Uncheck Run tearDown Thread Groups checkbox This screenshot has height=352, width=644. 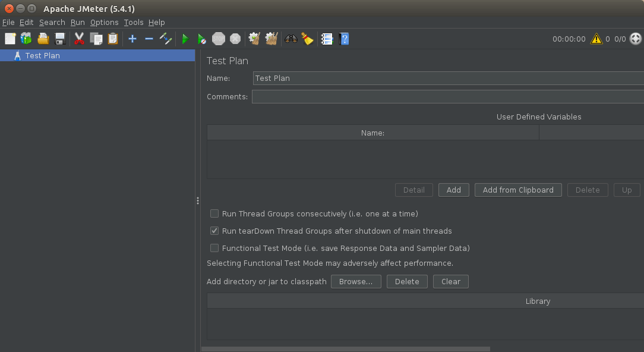pyautogui.click(x=214, y=231)
